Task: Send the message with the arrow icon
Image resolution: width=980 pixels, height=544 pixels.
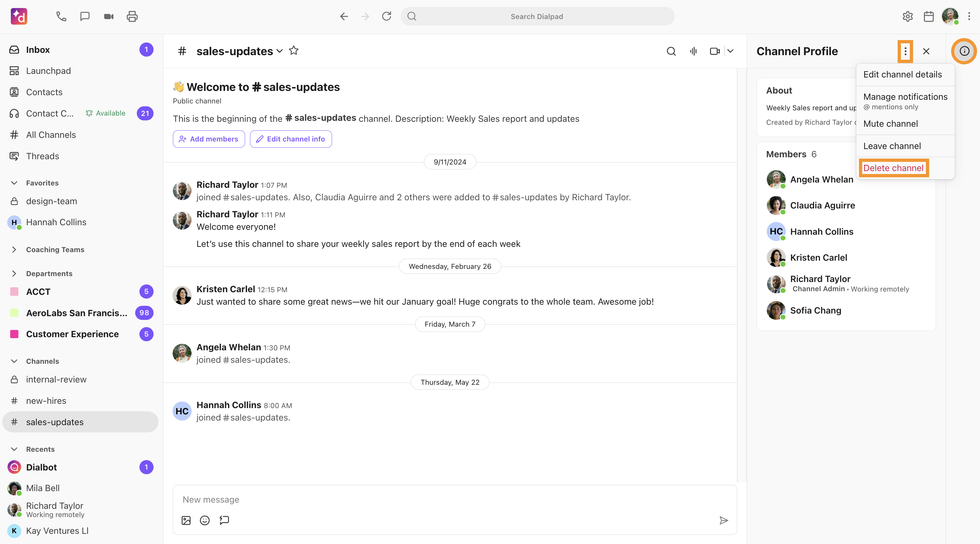Action: pos(723,520)
